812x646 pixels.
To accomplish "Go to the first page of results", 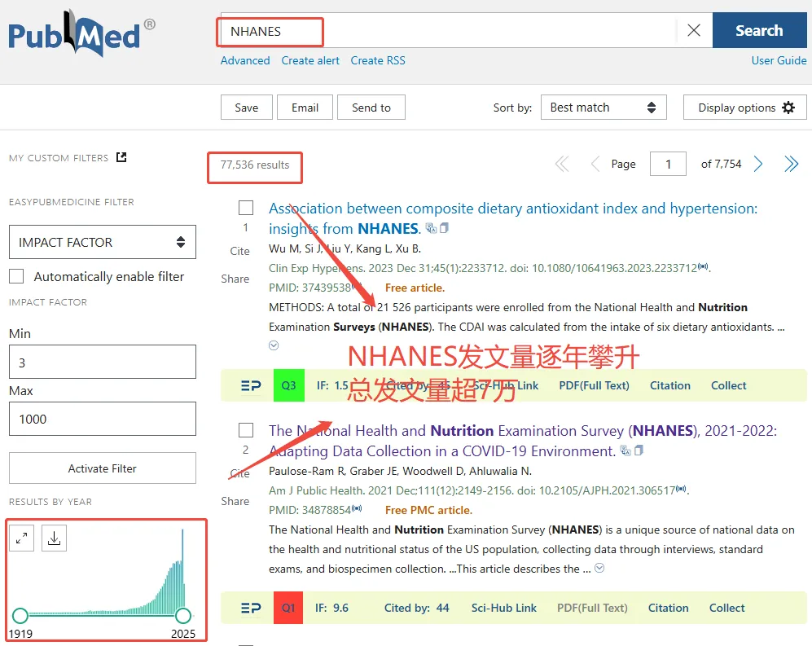I will point(562,165).
